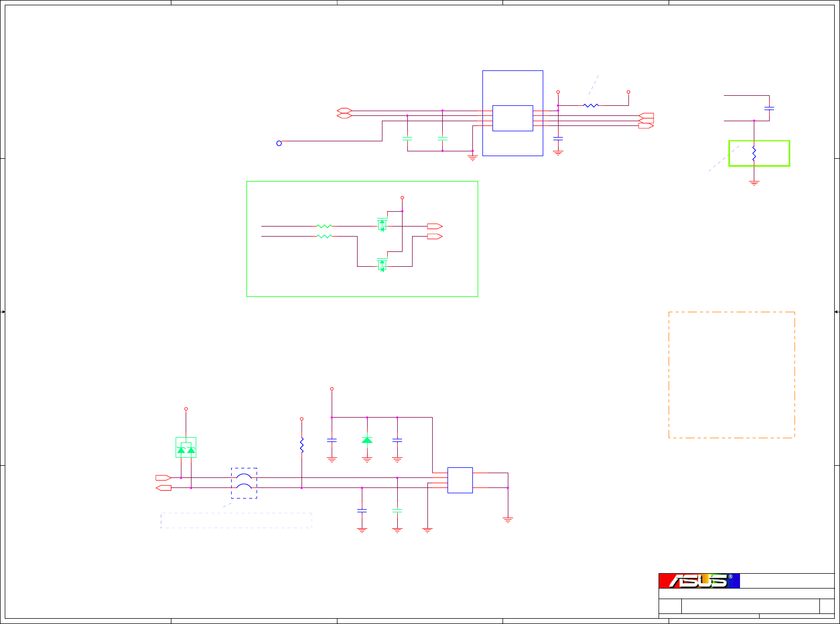This screenshot has width=840, height=624.
Task: Click inside the orange dashed outline box
Action: [732, 375]
